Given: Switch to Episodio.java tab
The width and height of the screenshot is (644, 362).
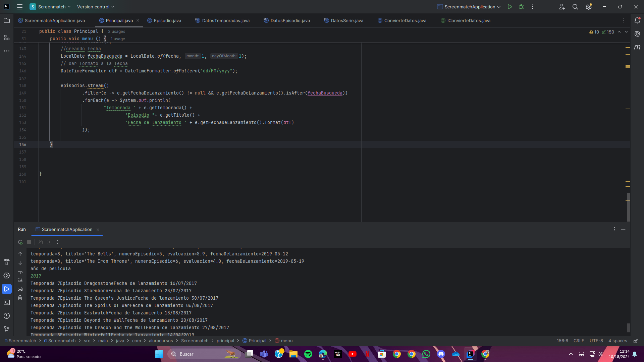Looking at the screenshot, I should pyautogui.click(x=164, y=20).
